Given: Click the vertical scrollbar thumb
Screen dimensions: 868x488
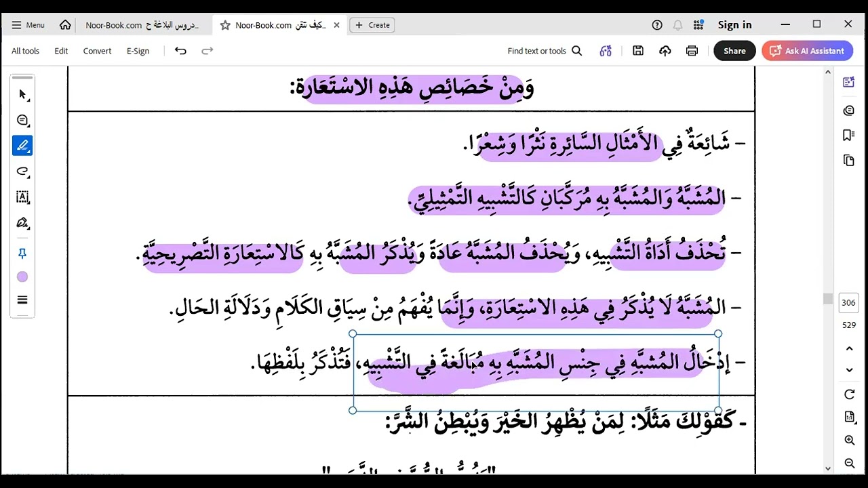Looking at the screenshot, I should coord(827,299).
